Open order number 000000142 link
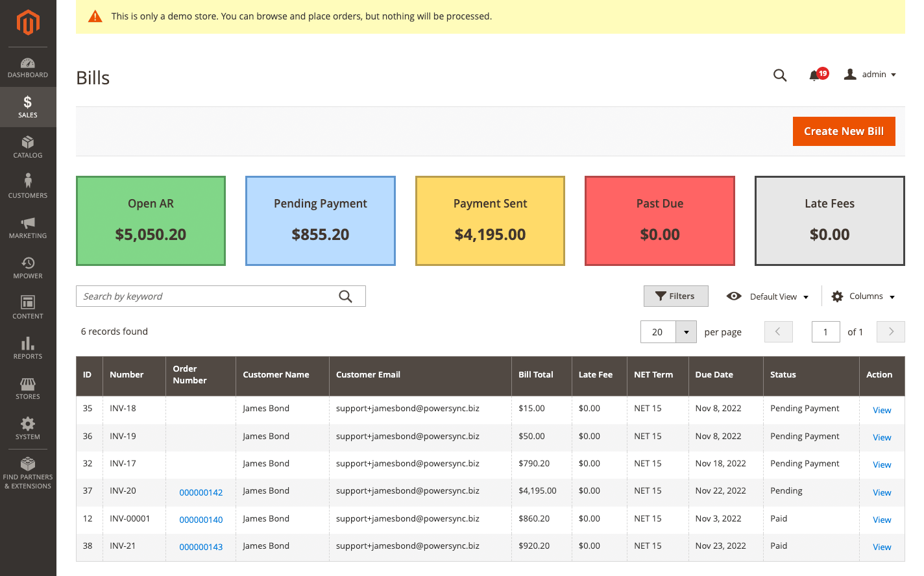Screen dimensions: 924x576 pos(201,492)
